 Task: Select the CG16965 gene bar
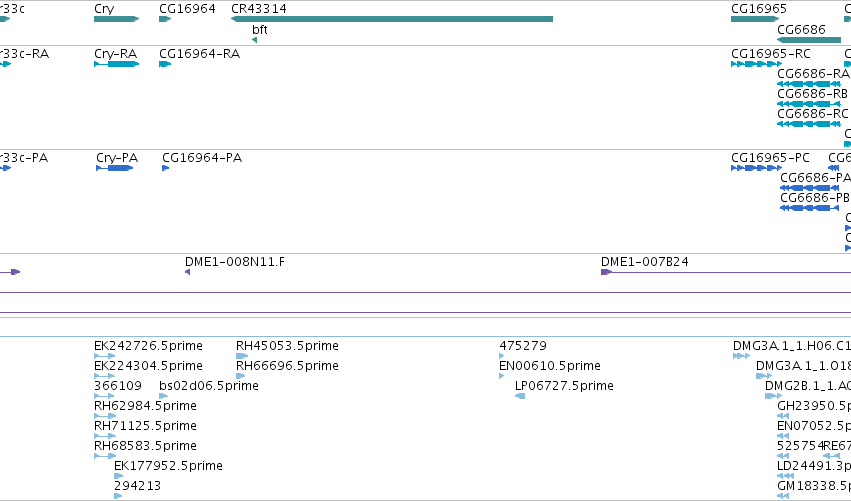click(x=755, y=19)
